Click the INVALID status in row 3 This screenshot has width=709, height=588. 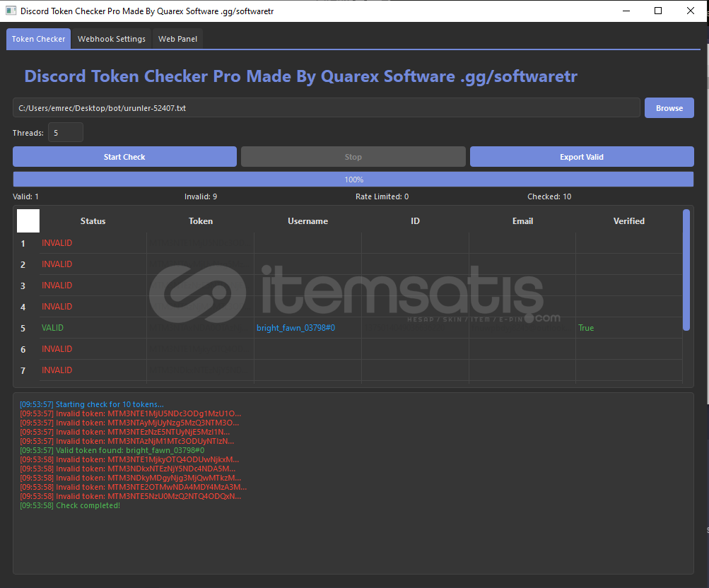pos(57,286)
